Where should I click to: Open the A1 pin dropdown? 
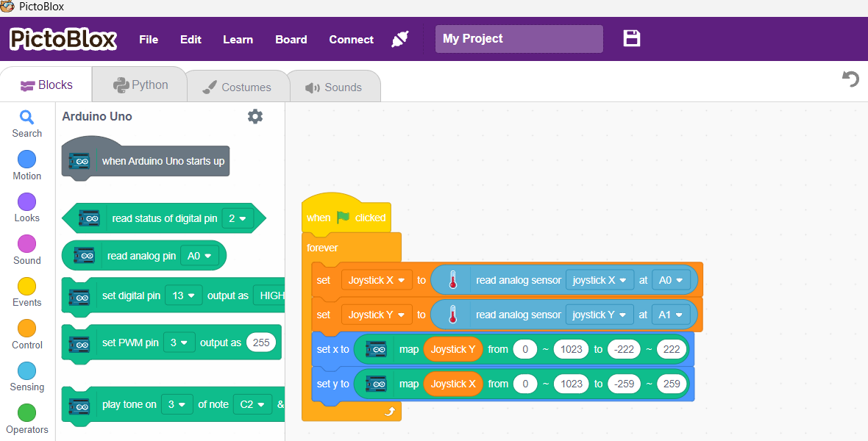tap(671, 315)
